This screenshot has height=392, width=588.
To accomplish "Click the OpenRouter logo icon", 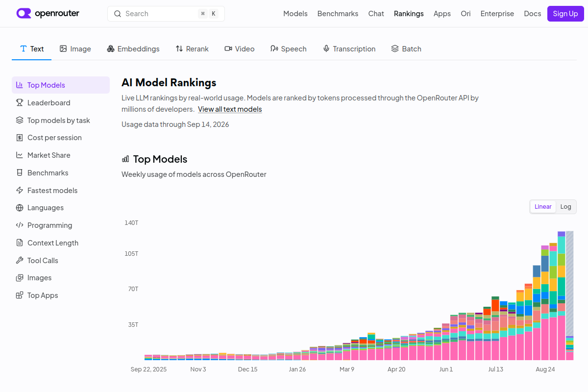I will (24, 13).
